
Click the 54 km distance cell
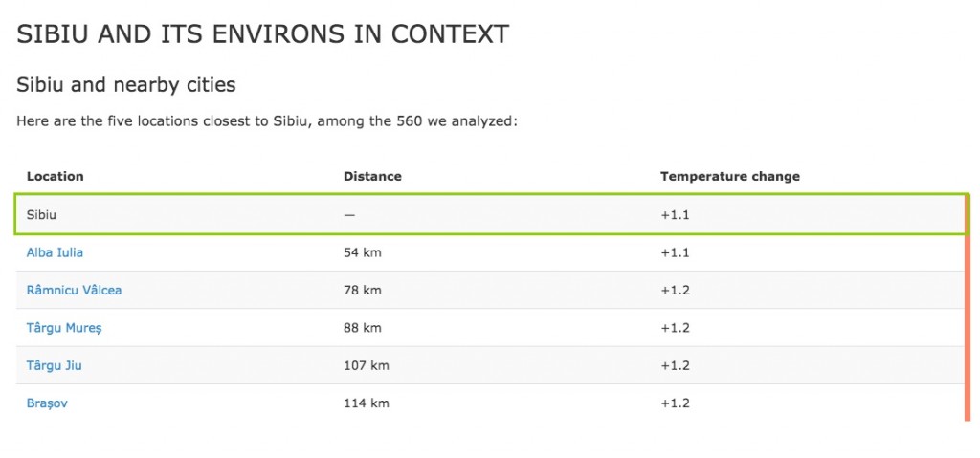pyautogui.click(x=363, y=252)
